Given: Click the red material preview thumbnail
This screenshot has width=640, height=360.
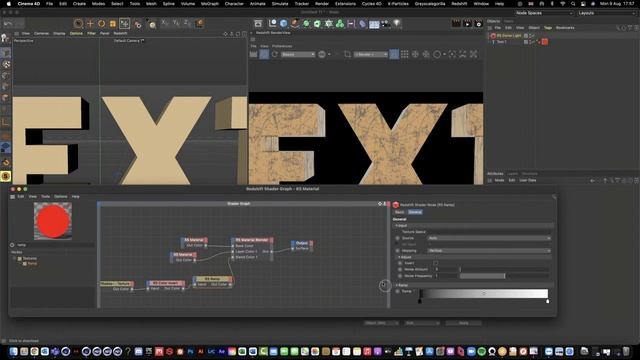Looking at the screenshot, I should pyautogui.click(x=53, y=221).
